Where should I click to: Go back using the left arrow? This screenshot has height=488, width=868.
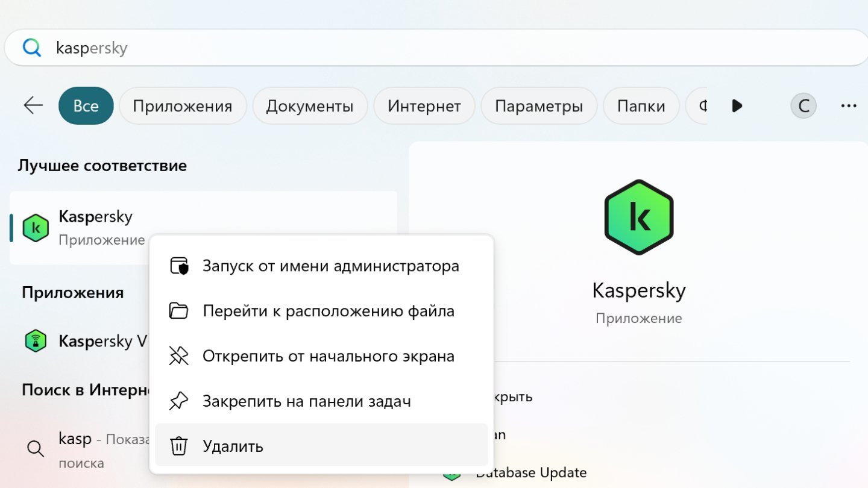click(x=33, y=106)
